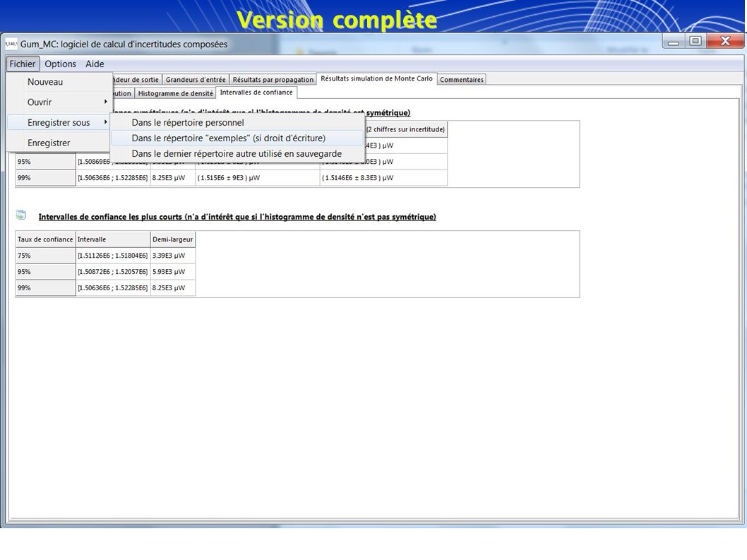Click '2 chiffres sur incertitude' column header
Image resolution: width=747 pixels, height=560 pixels.
click(x=406, y=129)
